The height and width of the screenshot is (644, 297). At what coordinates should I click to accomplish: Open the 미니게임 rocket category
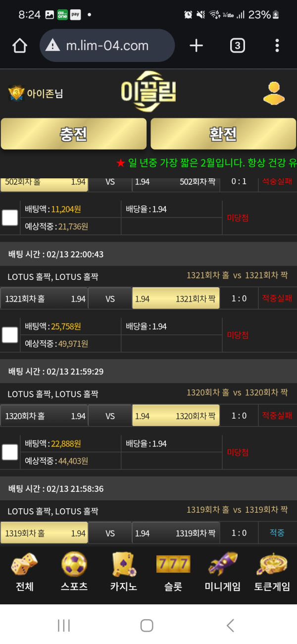click(223, 572)
